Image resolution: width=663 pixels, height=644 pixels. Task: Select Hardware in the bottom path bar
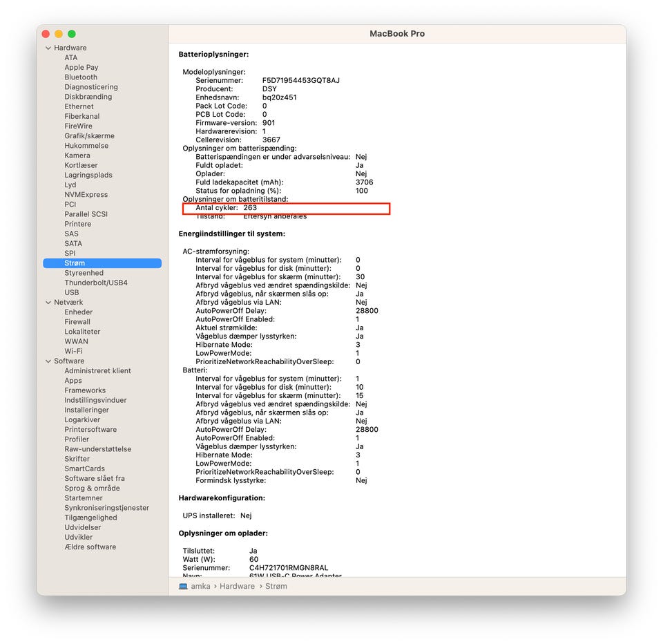pyautogui.click(x=237, y=586)
